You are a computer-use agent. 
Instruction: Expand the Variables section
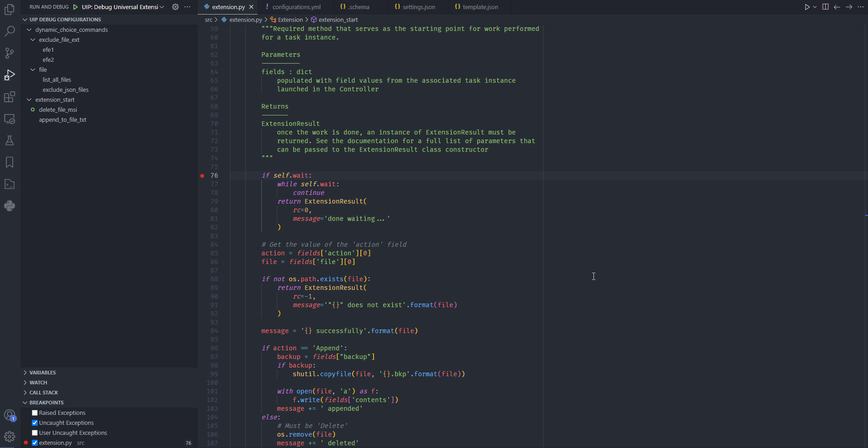[42, 373]
